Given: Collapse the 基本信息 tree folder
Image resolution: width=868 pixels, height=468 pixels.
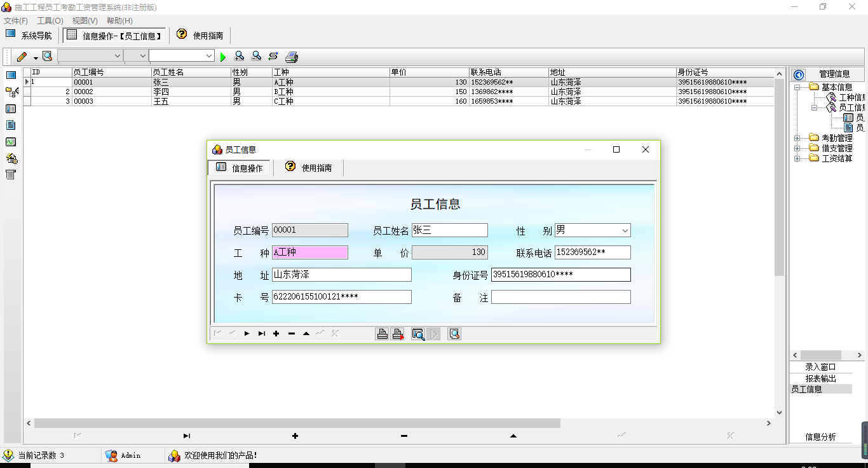Looking at the screenshot, I should point(797,87).
